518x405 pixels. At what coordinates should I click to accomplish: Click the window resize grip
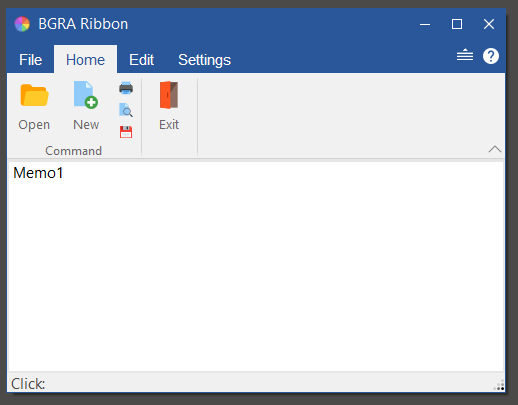point(499,385)
